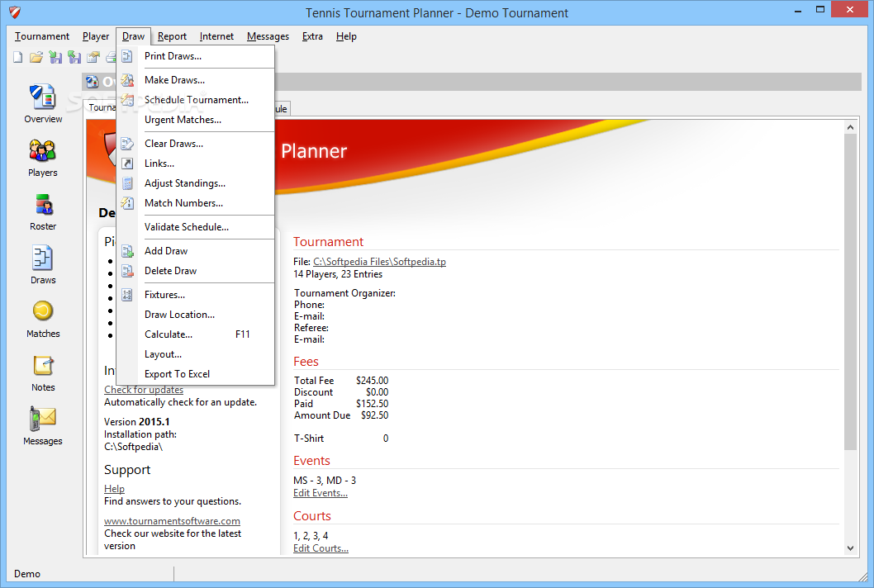
Task: Click the tournament properties toolbar icon
Action: pyautogui.click(x=93, y=57)
